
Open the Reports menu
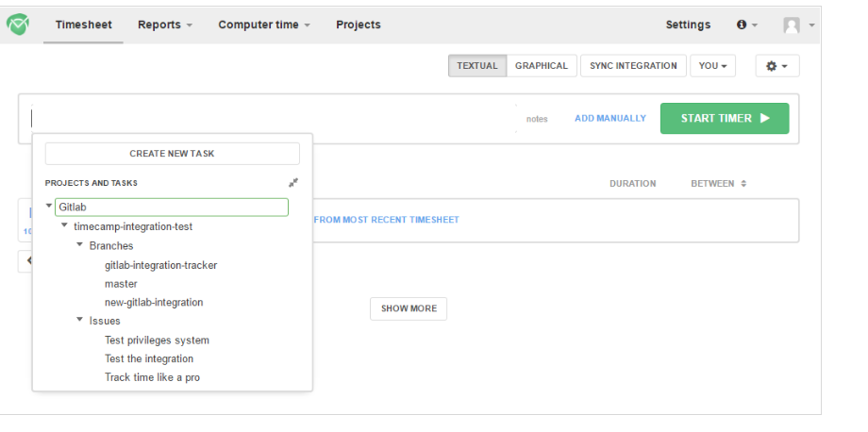(165, 25)
